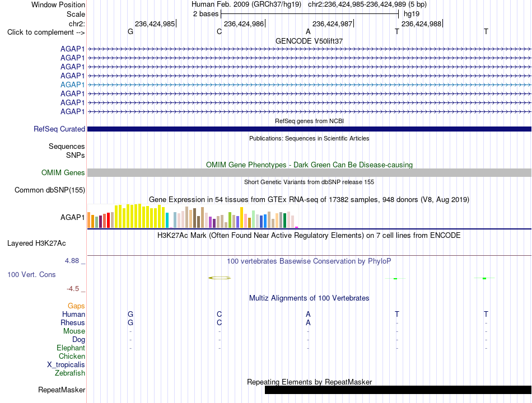This screenshot has height=403, width=532.
Task: Click the Sequences subtrack label
Action: click(x=67, y=146)
